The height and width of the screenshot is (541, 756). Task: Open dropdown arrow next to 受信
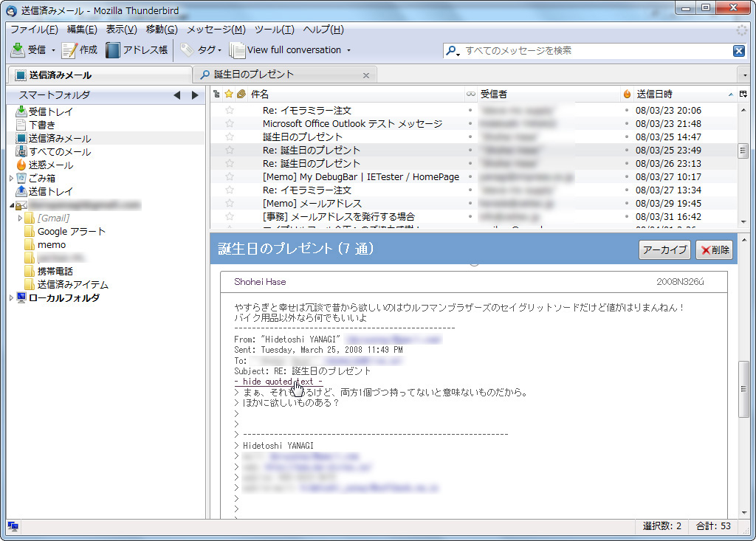click(53, 50)
